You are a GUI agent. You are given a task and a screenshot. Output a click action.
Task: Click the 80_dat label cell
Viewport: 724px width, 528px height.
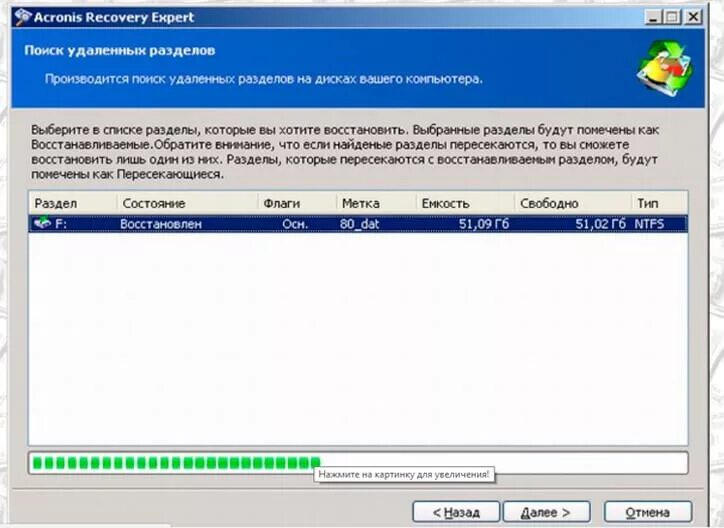click(x=359, y=224)
